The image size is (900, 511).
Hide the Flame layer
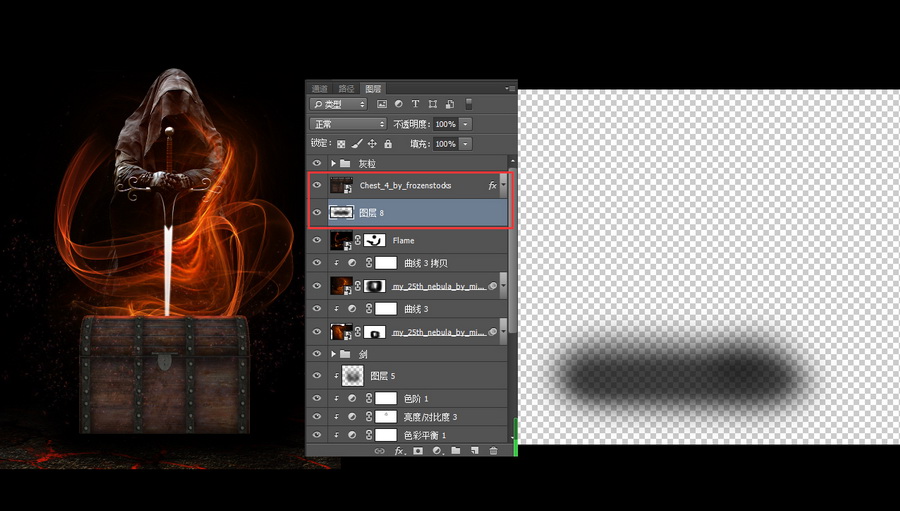pos(317,240)
